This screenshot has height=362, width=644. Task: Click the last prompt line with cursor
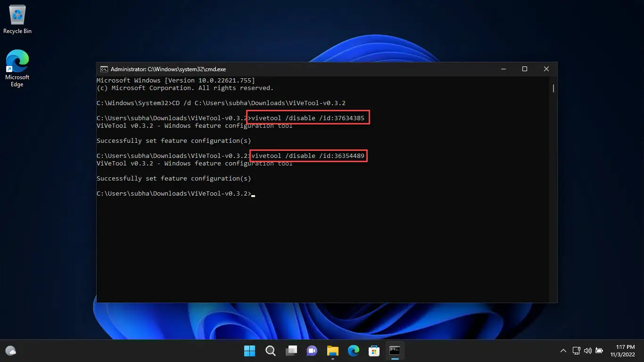coord(176,194)
